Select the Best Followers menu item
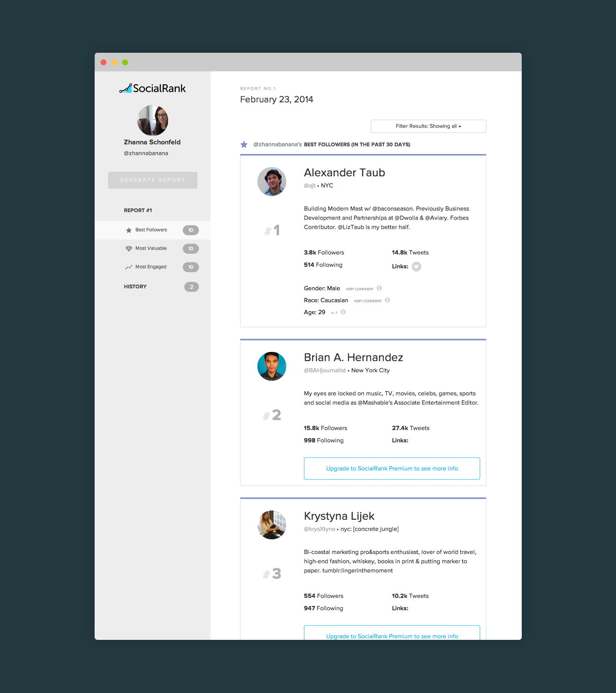The image size is (616, 693). tap(153, 230)
